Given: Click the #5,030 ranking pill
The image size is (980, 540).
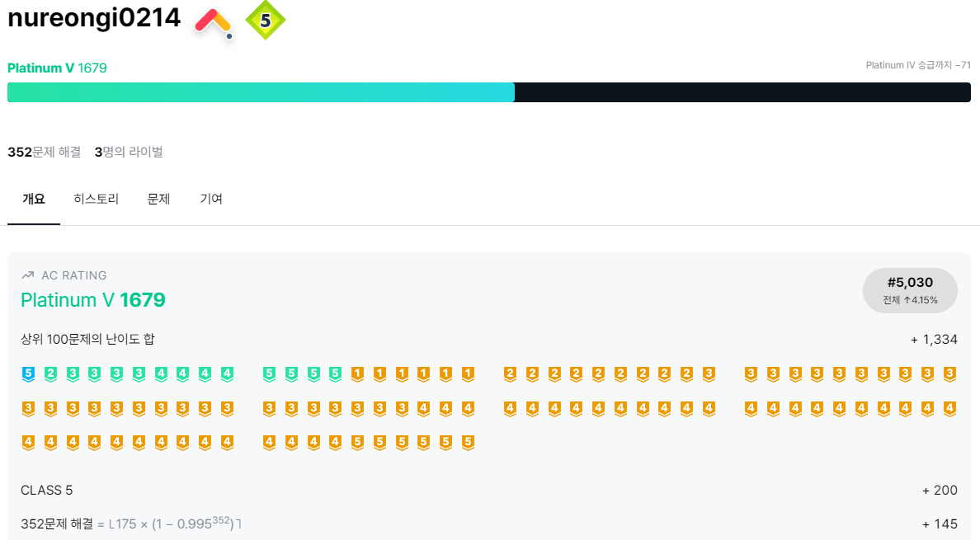Looking at the screenshot, I should [910, 290].
